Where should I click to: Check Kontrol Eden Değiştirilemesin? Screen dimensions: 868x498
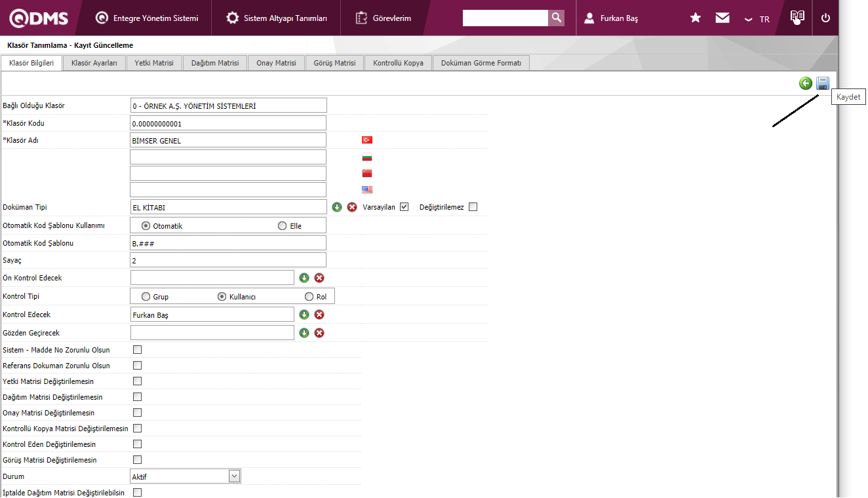(x=138, y=444)
